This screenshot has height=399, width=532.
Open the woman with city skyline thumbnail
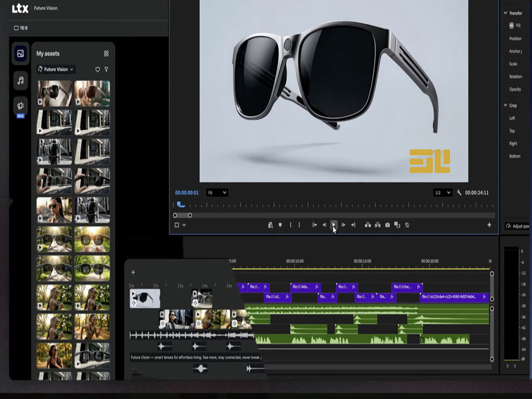point(54,210)
